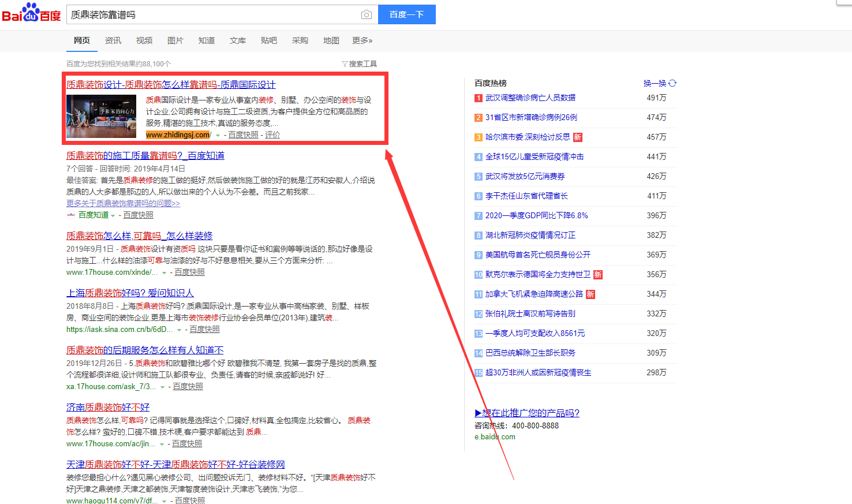The width and height of the screenshot is (852, 504).
Task: Click 新 tag beside 默克尔 item
Action: coord(598,275)
